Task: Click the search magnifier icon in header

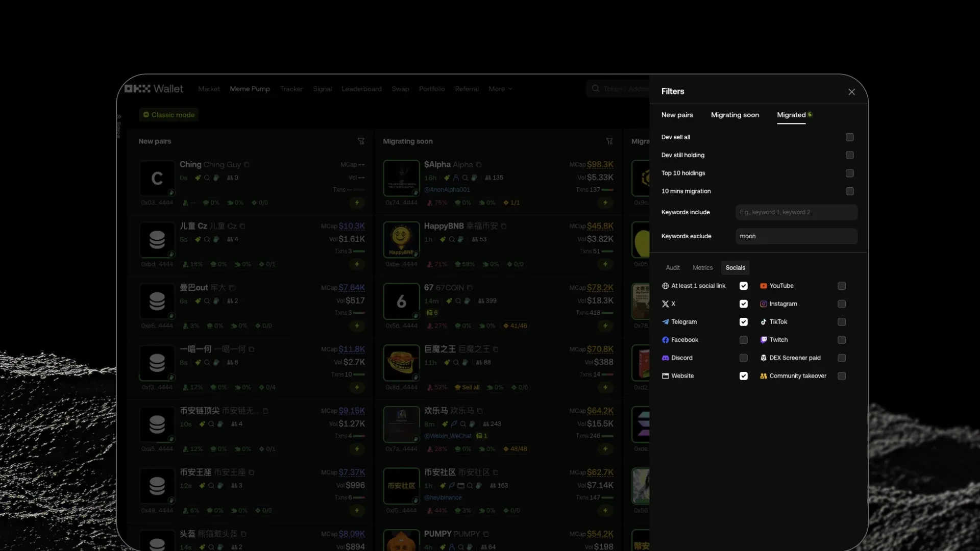Action: pos(595,89)
